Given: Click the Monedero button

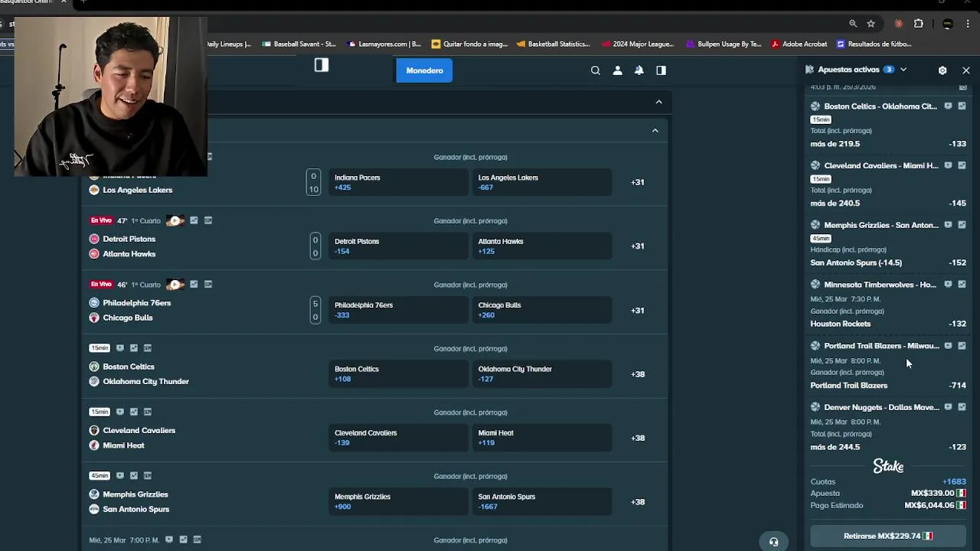Looking at the screenshot, I should click(424, 70).
